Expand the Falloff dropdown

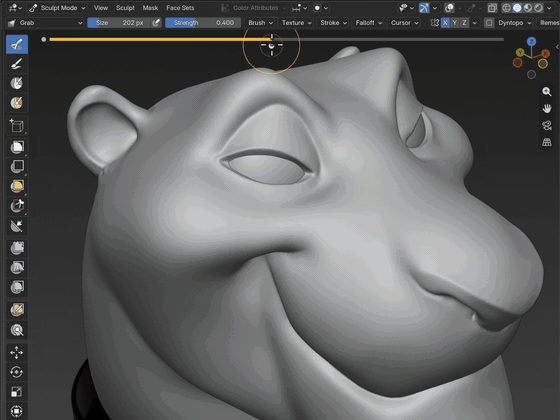click(x=369, y=23)
